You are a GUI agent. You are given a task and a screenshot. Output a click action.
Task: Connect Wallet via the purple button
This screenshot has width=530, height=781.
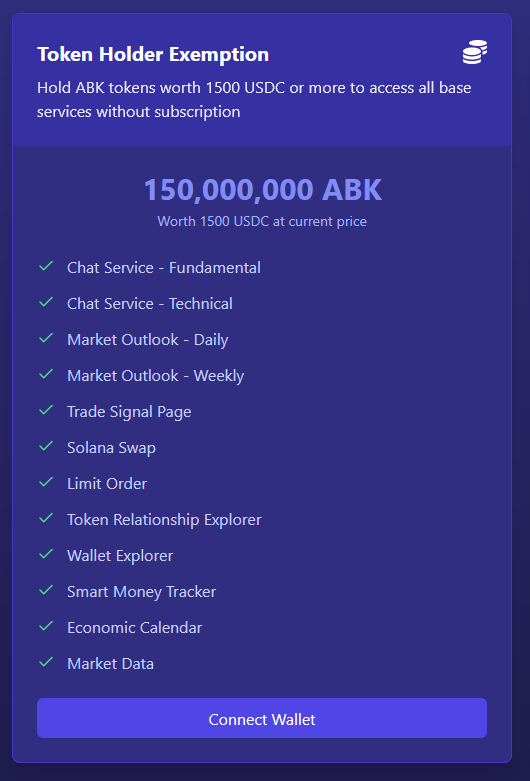click(x=262, y=718)
